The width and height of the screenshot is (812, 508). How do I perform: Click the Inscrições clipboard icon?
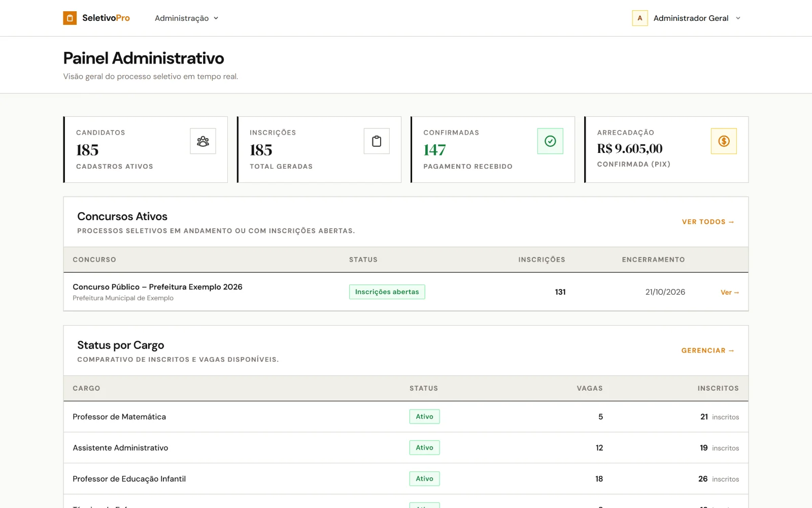click(377, 141)
